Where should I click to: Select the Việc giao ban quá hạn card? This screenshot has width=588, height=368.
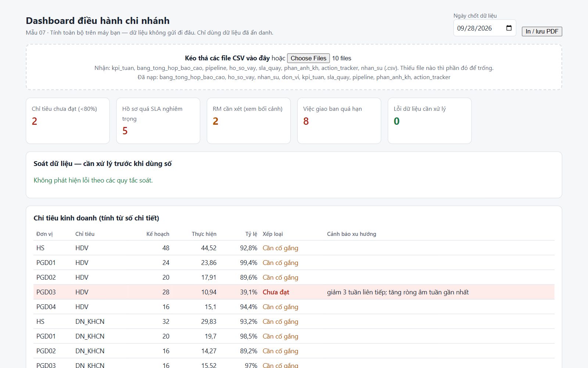coord(339,121)
